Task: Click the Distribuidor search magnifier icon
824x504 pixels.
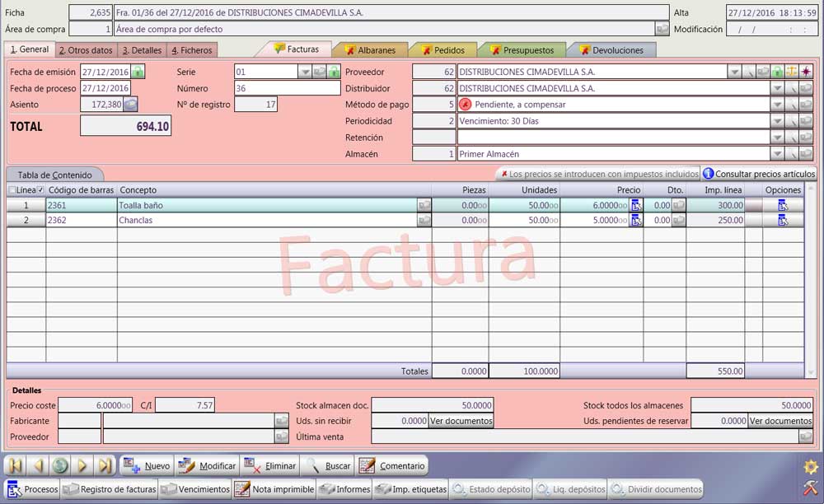Action: tap(791, 88)
